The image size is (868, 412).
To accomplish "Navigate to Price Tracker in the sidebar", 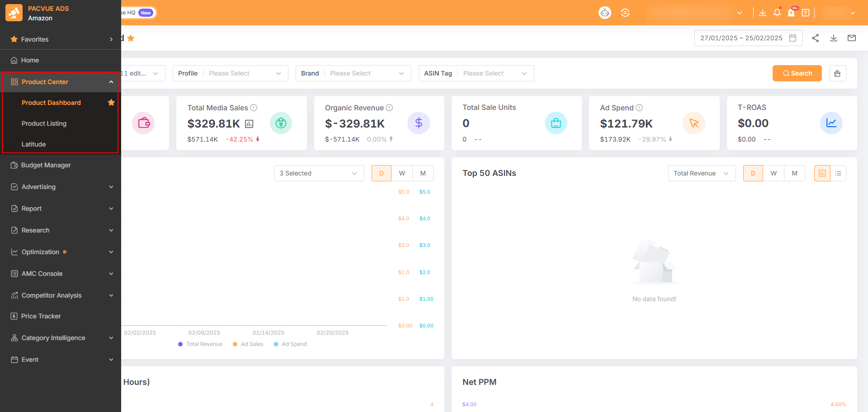I will [41, 316].
